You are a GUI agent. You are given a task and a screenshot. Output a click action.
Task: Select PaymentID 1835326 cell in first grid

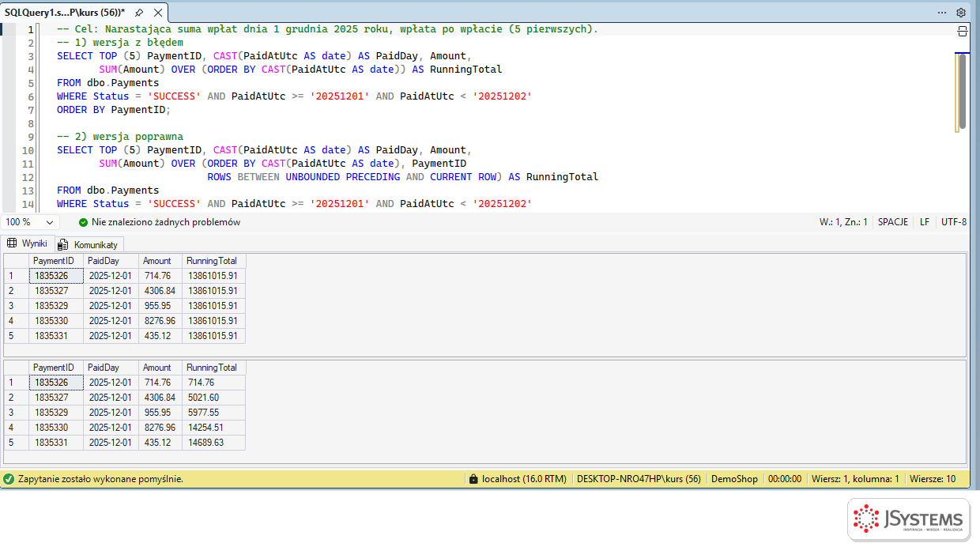56,276
